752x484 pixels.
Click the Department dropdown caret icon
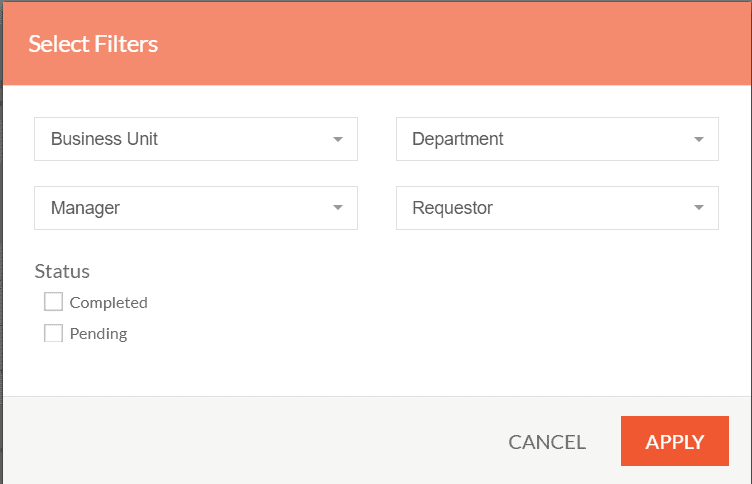(699, 140)
